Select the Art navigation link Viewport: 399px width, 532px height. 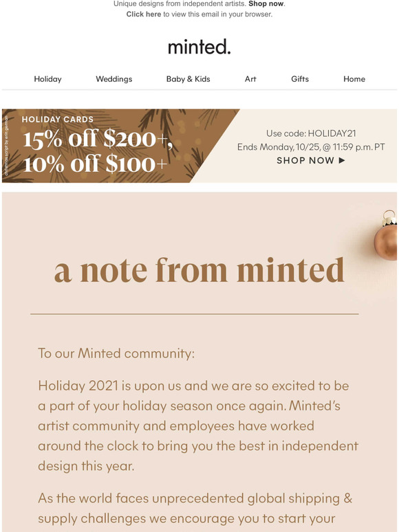pyautogui.click(x=250, y=79)
